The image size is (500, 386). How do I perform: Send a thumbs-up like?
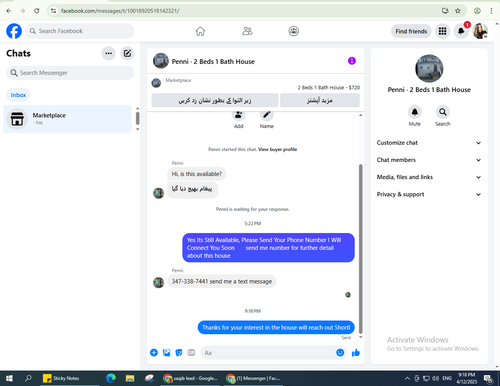coord(356,353)
